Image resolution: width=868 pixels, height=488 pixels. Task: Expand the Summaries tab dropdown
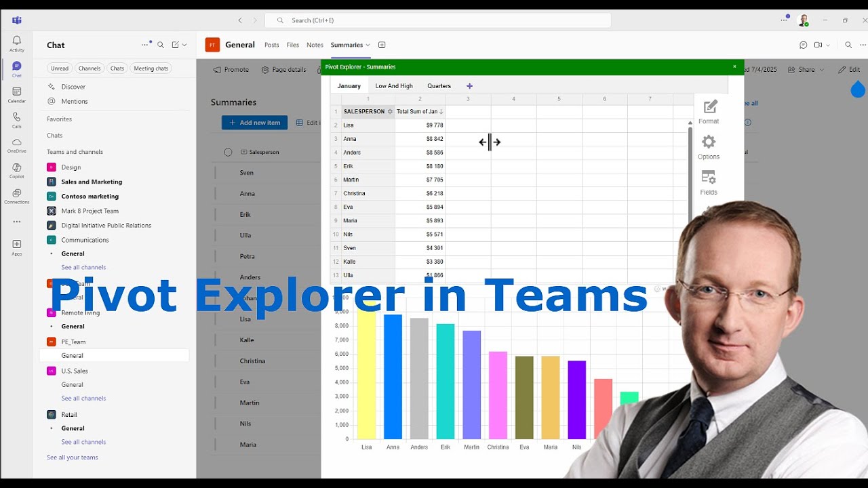[x=368, y=45]
